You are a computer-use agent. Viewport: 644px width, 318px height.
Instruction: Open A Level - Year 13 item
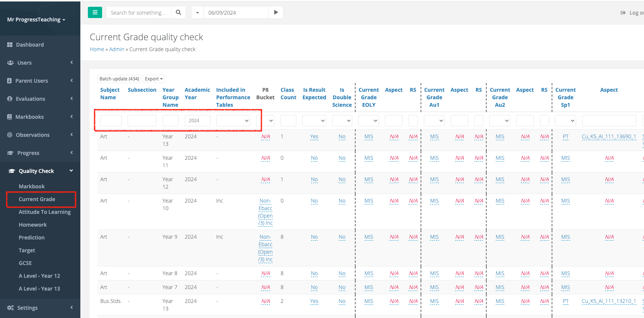coord(39,289)
